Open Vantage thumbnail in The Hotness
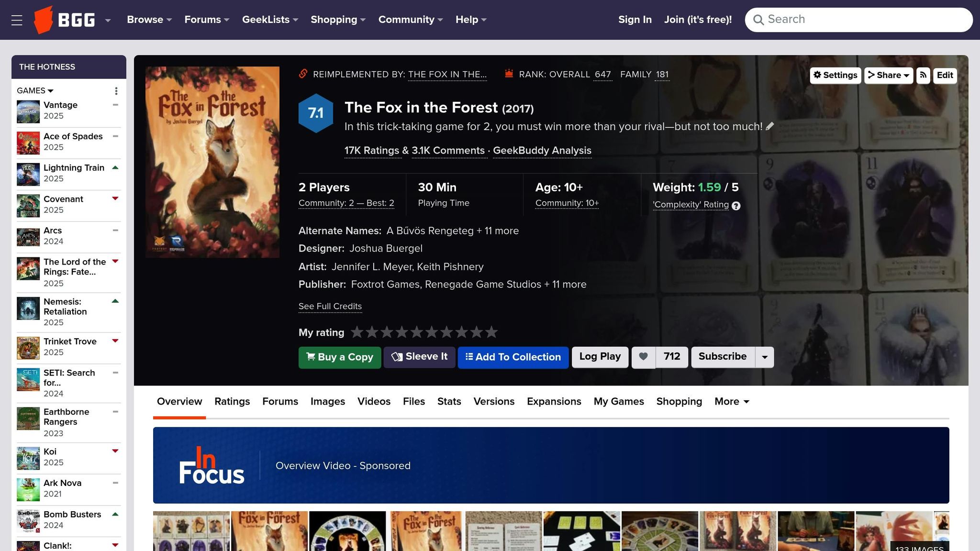Image resolution: width=980 pixels, height=551 pixels. tap(28, 111)
